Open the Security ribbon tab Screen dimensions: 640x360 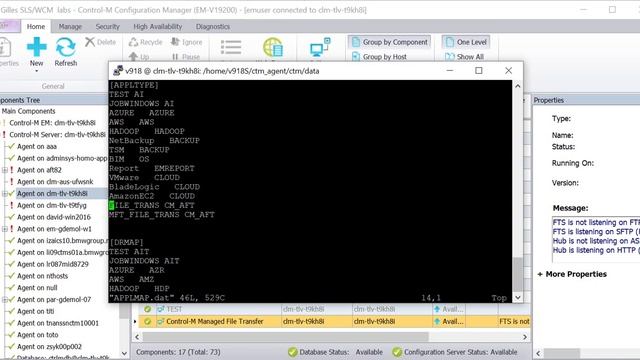(x=107, y=27)
